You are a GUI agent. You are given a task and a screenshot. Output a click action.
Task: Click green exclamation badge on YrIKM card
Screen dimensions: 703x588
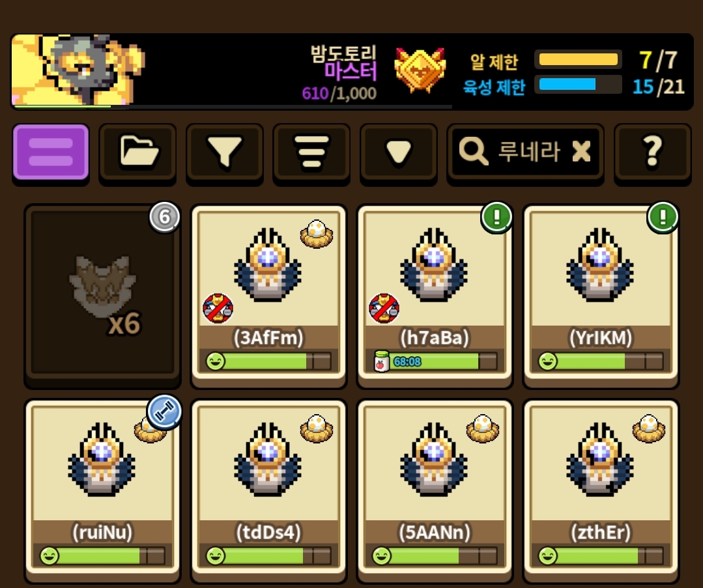coord(662,217)
